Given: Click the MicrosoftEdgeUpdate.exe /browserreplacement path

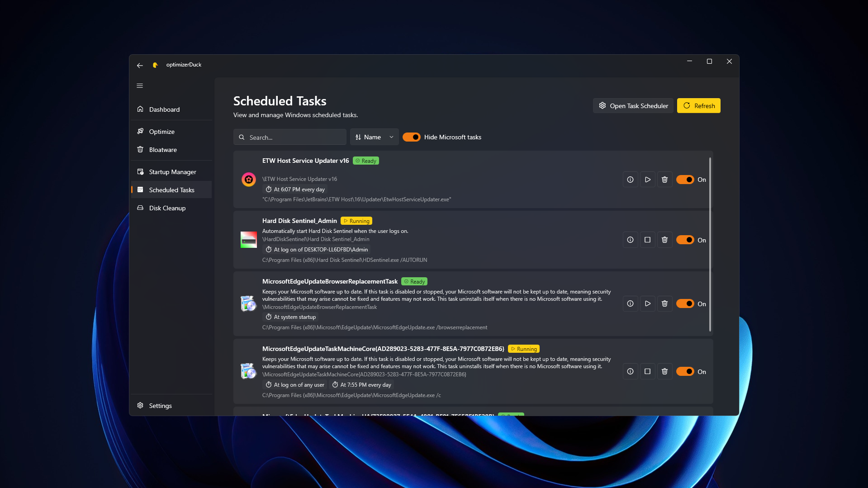Looking at the screenshot, I should point(375,327).
